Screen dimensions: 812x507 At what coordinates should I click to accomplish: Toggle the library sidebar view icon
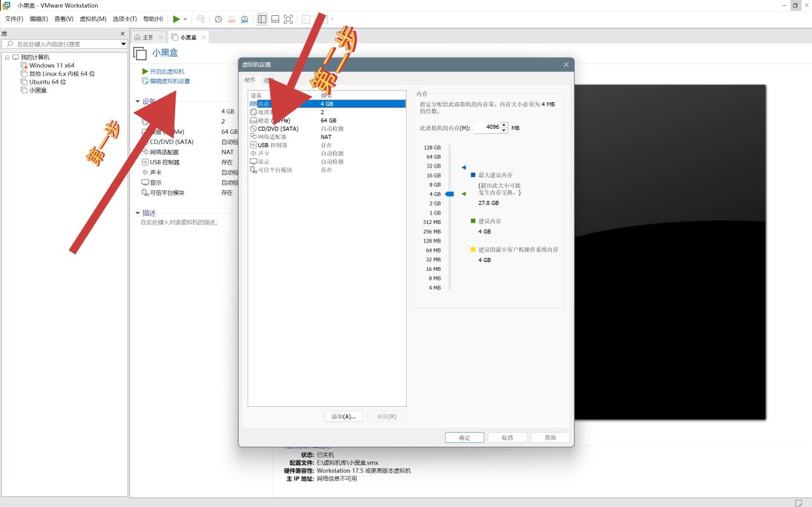click(262, 19)
